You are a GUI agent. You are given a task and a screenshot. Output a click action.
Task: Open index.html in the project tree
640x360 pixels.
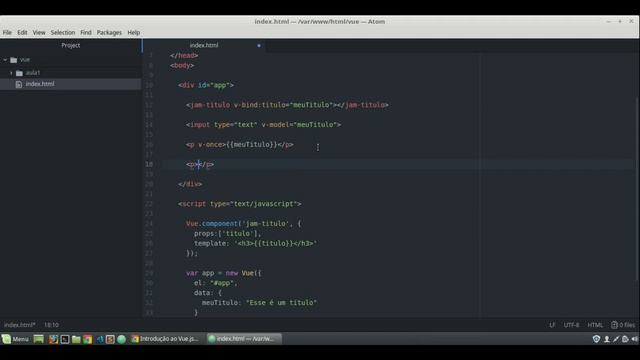40,84
